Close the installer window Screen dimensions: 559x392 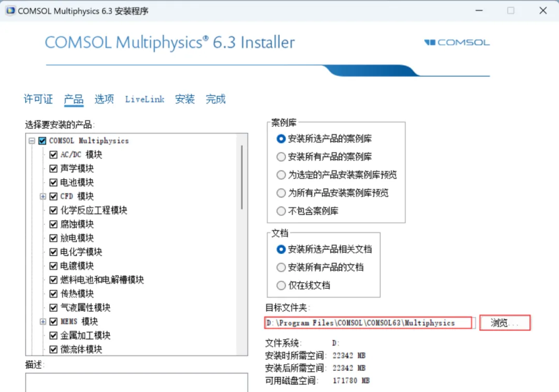[543, 11]
